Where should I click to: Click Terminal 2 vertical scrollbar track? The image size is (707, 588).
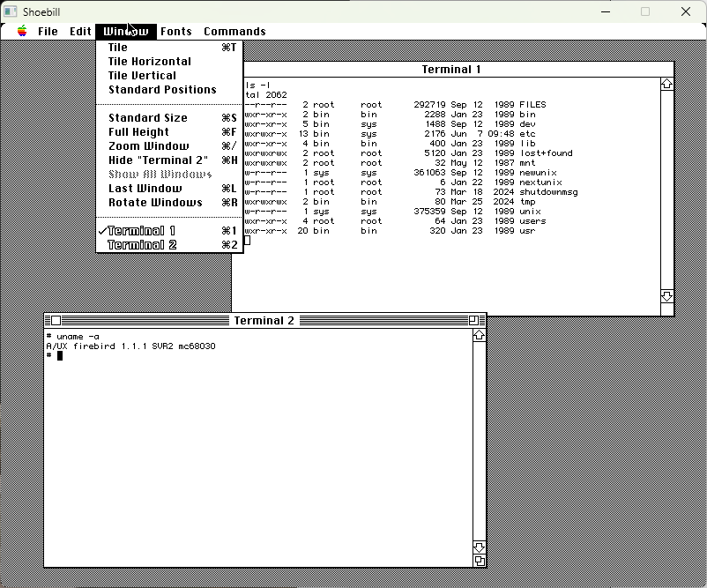[479, 441]
